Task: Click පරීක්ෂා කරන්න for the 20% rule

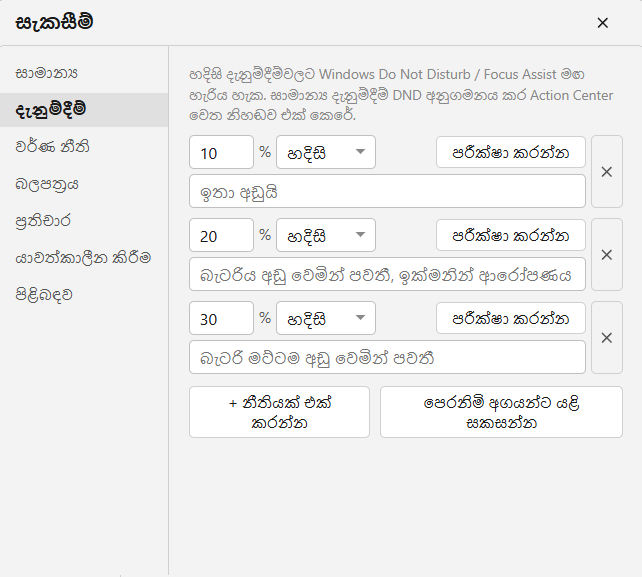Action: pos(511,235)
